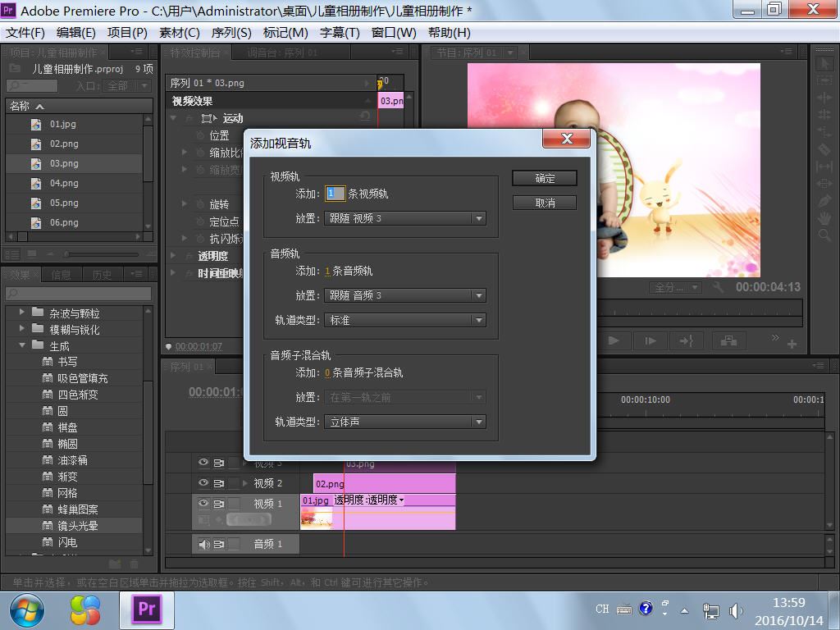
Task: Open the submix 轨道类型 立体声 dropdown
Action: click(405, 422)
